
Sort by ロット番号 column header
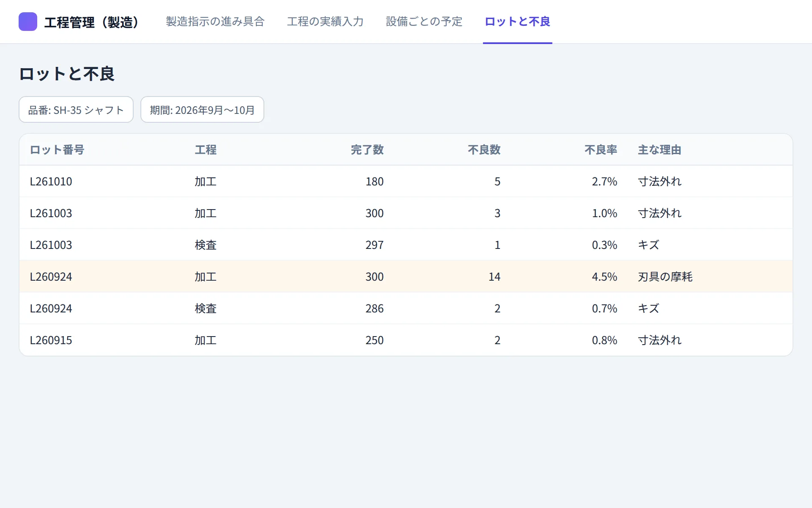click(57, 150)
